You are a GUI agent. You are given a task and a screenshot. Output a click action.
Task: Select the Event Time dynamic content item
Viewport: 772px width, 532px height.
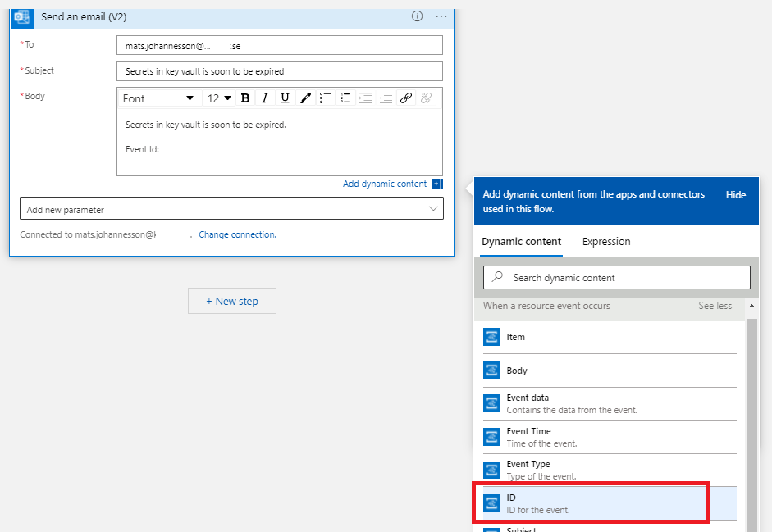(x=528, y=437)
